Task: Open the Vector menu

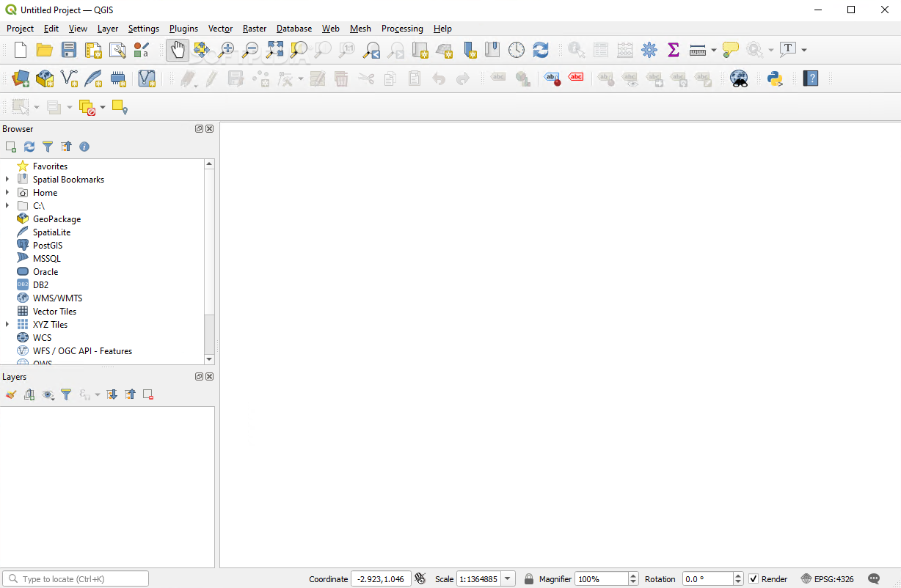Action: (220, 29)
